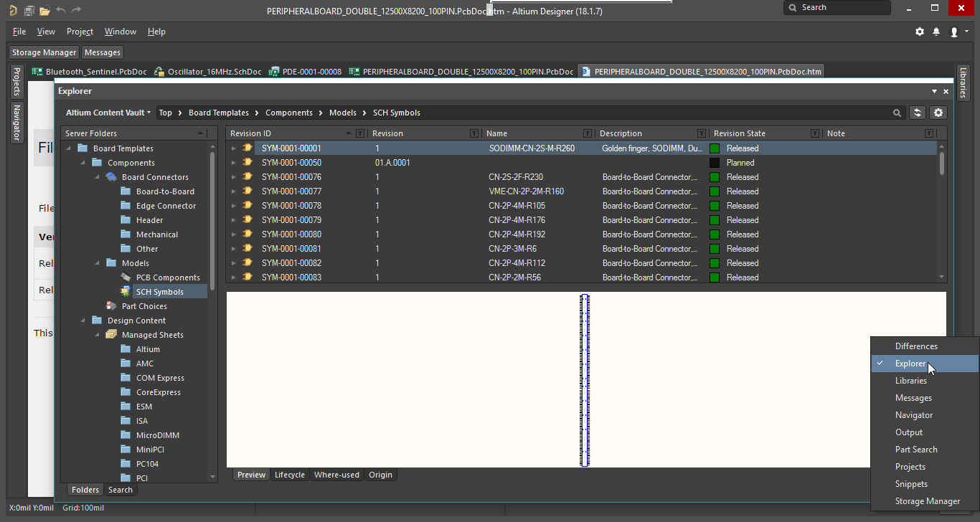Click Board Templates breadcrumb
The height and width of the screenshot is (522, 980).
(219, 113)
